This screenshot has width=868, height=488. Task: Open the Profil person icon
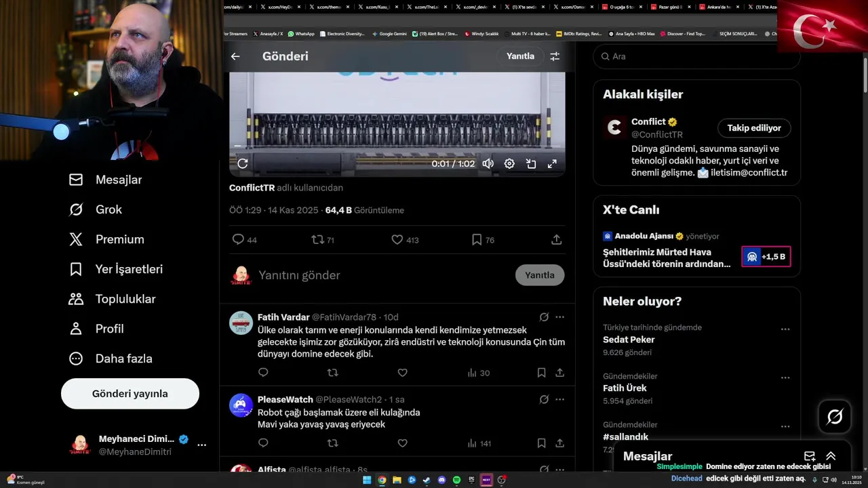[x=76, y=329]
